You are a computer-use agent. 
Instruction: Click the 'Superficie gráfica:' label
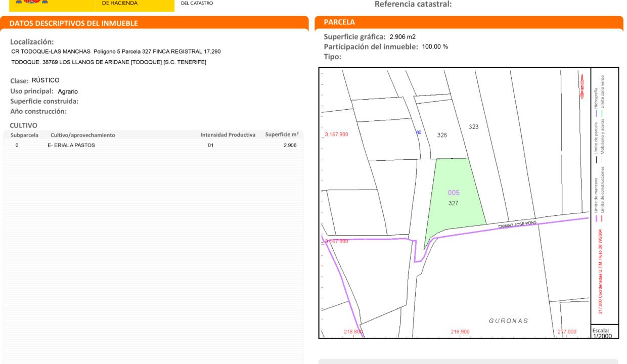(354, 37)
